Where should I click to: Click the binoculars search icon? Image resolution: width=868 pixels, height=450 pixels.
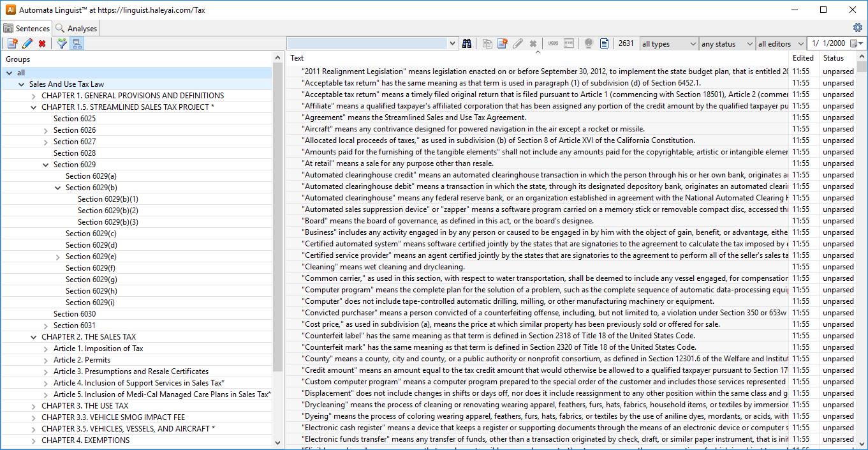click(x=467, y=43)
